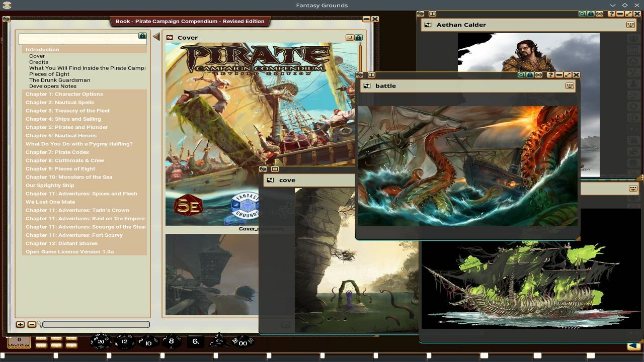The width and height of the screenshot is (644, 362).
Task: Roll the d12 die
Action: pyautogui.click(x=124, y=342)
